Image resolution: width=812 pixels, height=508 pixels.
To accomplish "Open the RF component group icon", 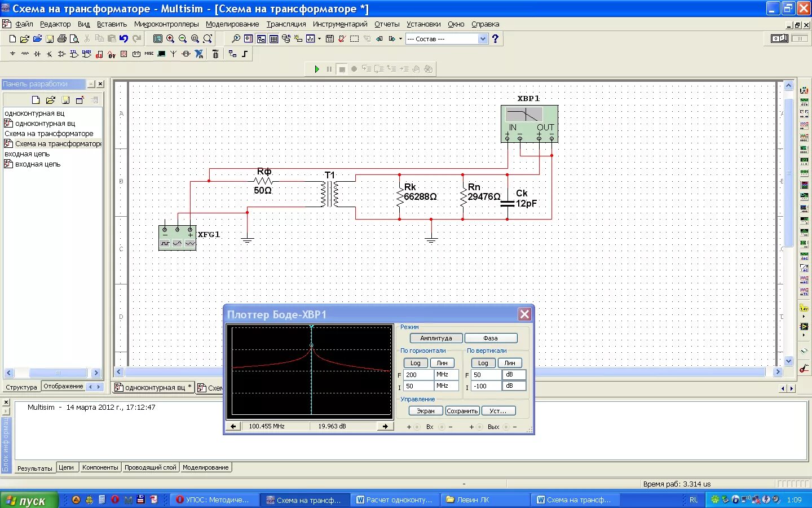I will (174, 54).
